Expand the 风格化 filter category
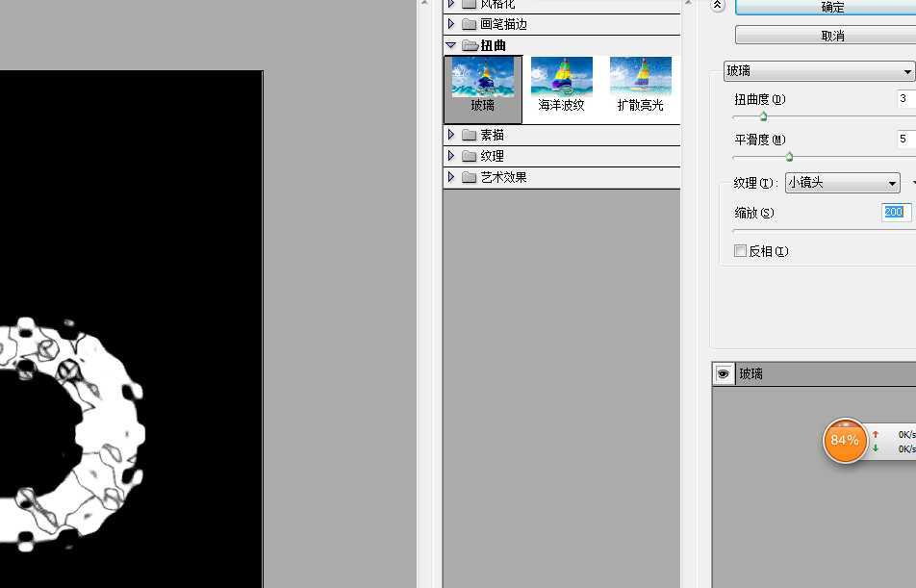This screenshot has width=916, height=588. click(450, 4)
